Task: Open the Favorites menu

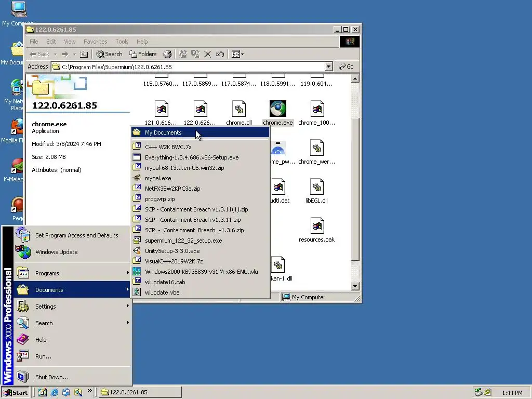Action: click(x=96, y=42)
